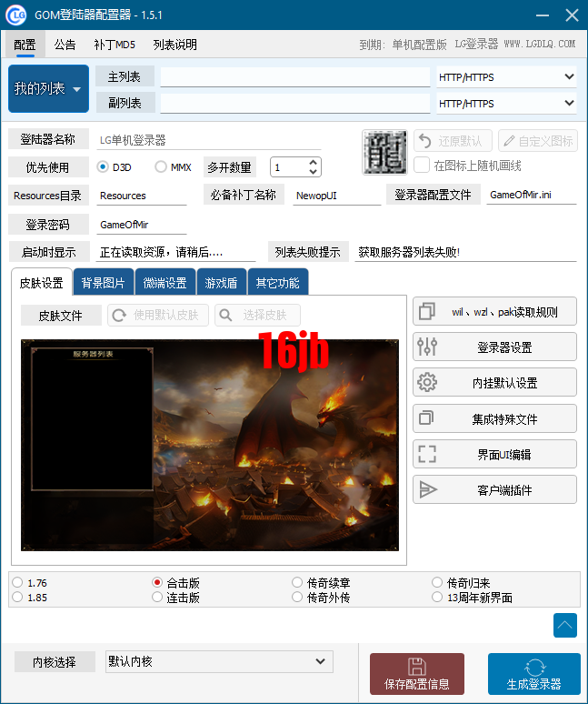Click the floppy disk icon on 保存配置信息

[416, 667]
